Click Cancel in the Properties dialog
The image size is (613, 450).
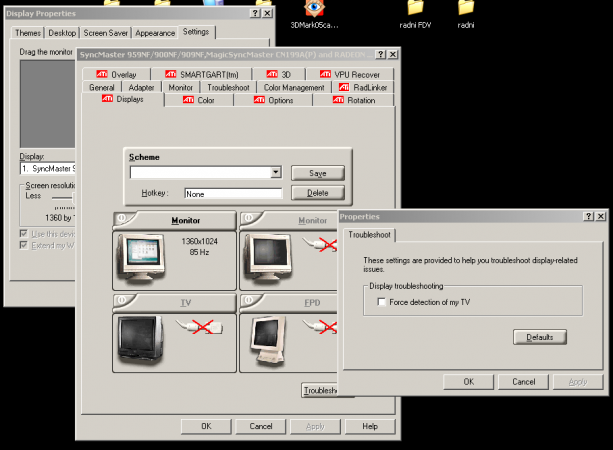click(x=523, y=382)
